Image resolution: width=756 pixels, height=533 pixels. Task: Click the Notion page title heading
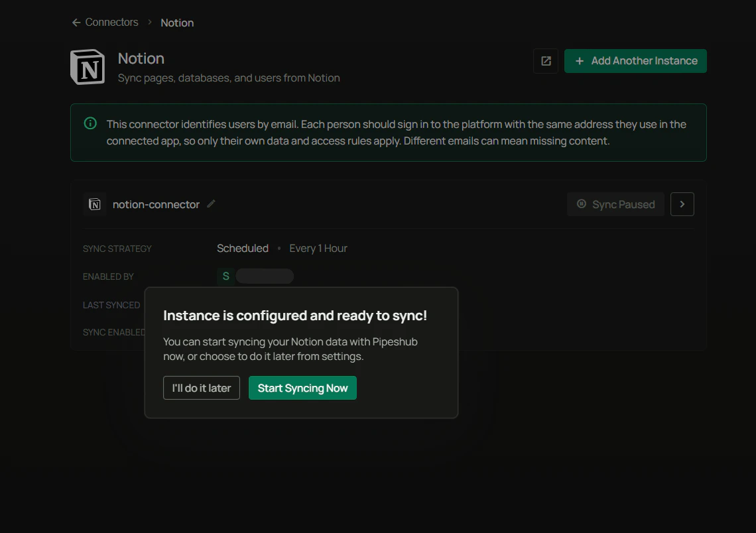point(141,58)
